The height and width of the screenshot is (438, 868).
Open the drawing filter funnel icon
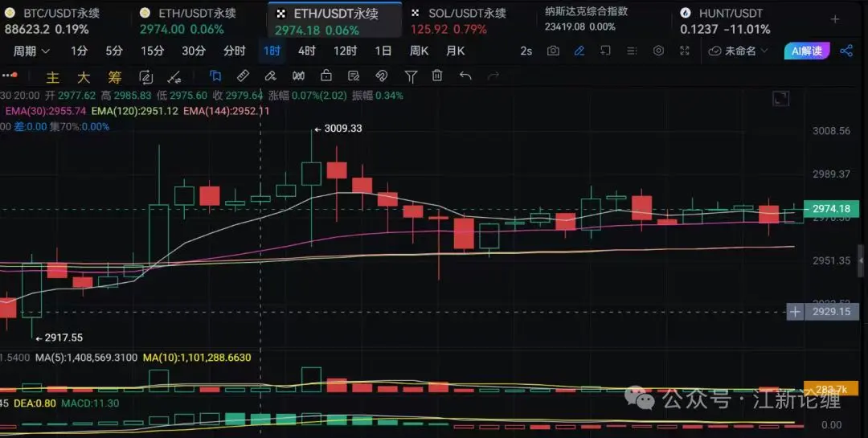(x=411, y=76)
